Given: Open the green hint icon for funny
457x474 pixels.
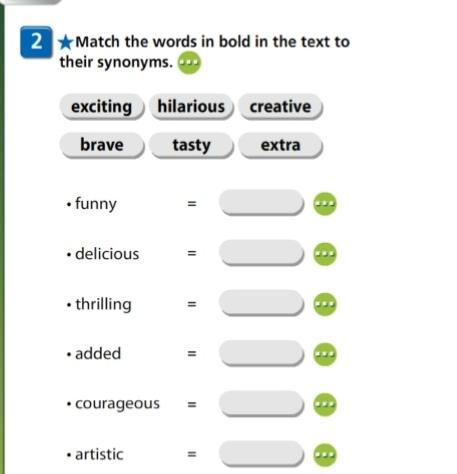Looking at the screenshot, I should 325,204.
